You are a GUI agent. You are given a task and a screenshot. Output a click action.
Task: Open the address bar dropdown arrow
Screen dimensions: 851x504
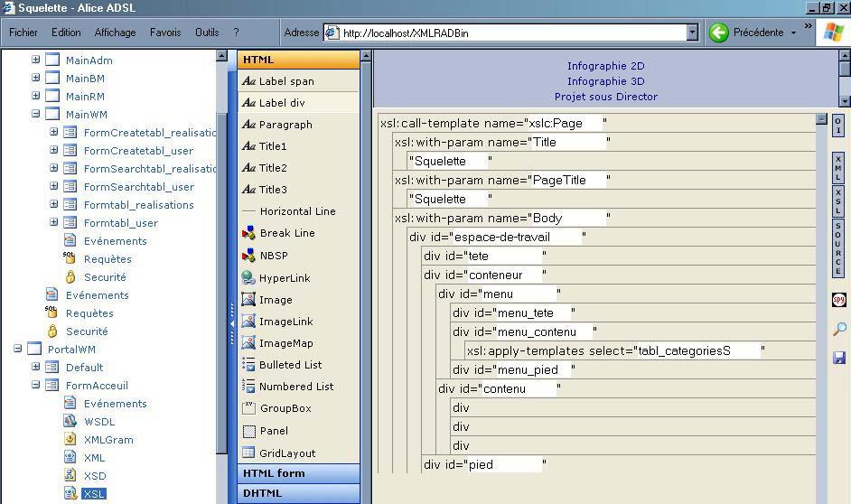[x=692, y=33]
